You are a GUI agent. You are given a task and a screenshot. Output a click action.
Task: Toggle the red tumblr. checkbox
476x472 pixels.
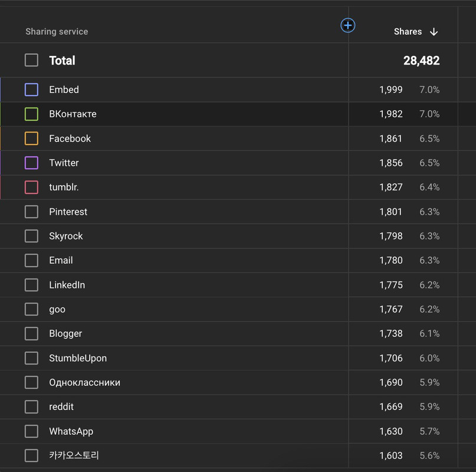pos(31,187)
